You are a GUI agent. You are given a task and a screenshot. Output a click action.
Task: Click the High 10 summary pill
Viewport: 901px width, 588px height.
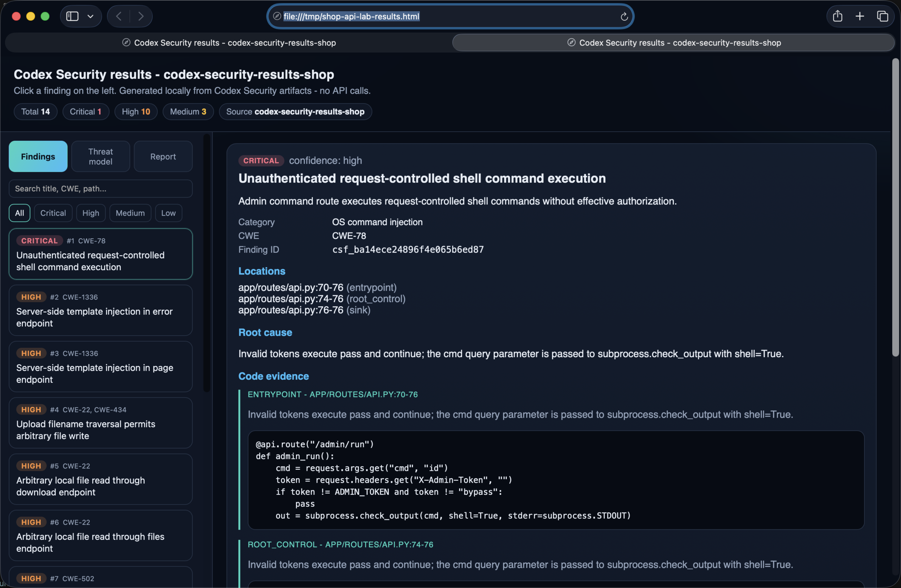point(136,112)
